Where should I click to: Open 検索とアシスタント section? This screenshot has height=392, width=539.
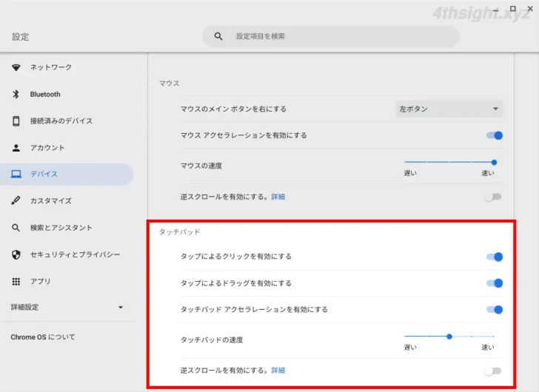[x=67, y=228]
